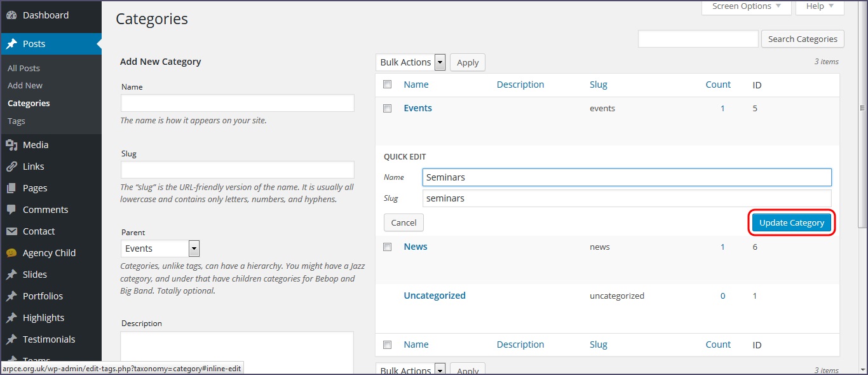868x375 pixels.
Task: Open Tags in the Posts submenu
Action: pyautogui.click(x=17, y=121)
